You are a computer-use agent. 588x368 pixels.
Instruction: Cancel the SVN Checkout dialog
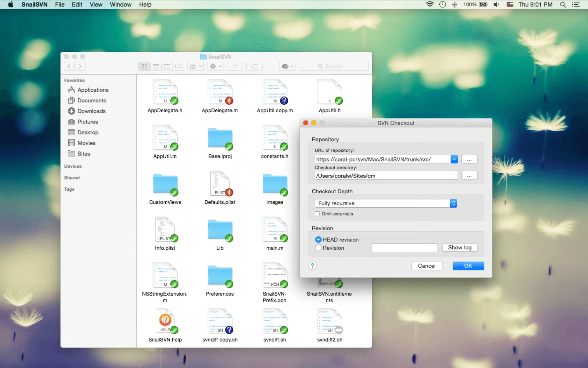427,266
